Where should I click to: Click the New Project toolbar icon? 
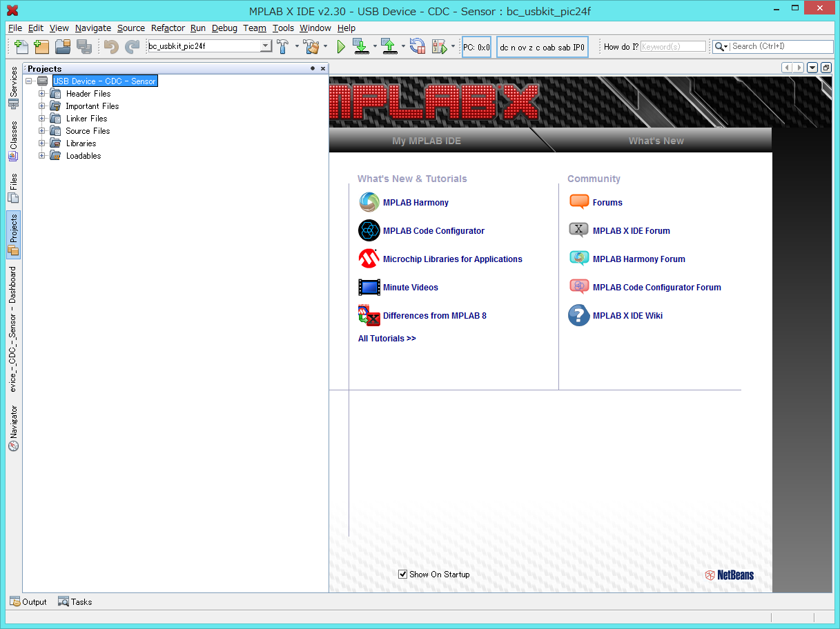click(x=42, y=47)
